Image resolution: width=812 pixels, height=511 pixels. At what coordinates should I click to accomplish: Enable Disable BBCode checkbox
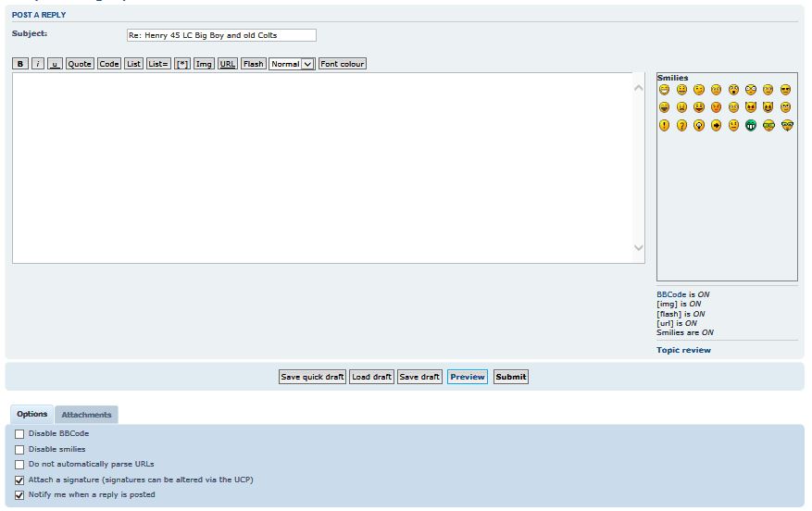coord(20,434)
